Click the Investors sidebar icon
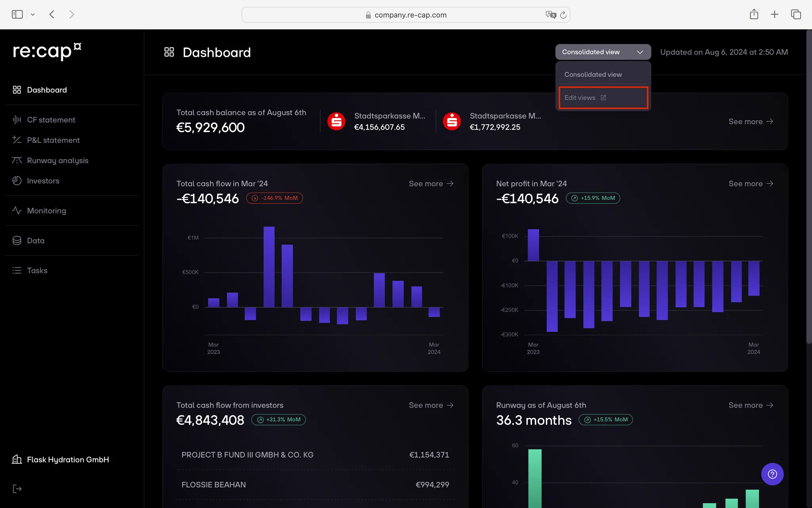Screen dimensions: 812x508 pos(16,180)
